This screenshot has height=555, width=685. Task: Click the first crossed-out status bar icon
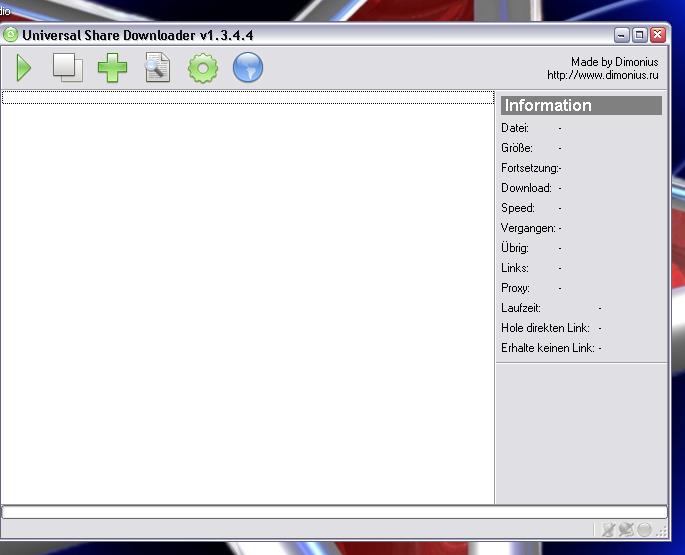point(609,530)
